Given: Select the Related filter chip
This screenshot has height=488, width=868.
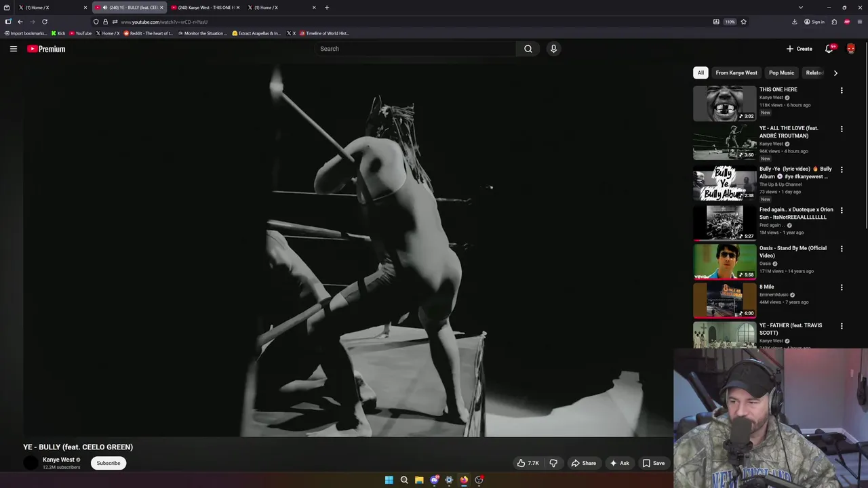Looking at the screenshot, I should point(814,73).
